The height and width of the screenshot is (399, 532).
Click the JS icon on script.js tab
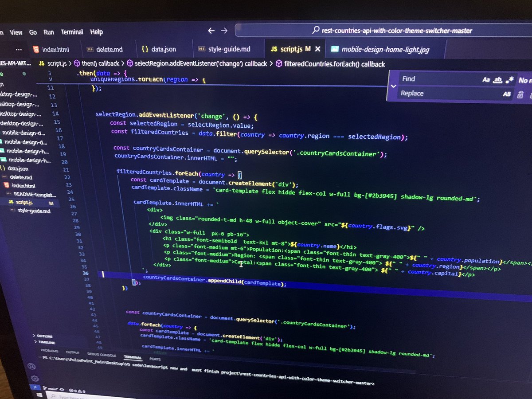click(274, 49)
